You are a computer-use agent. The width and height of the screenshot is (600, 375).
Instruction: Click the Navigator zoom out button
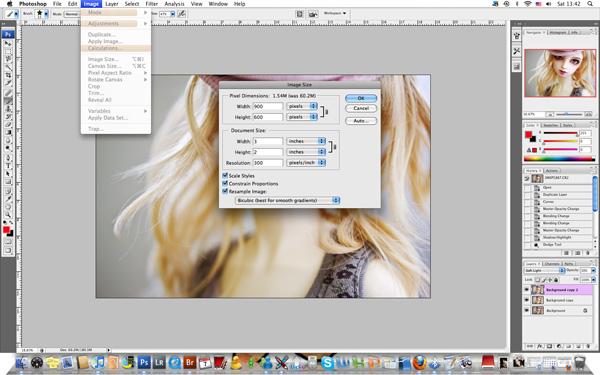coord(549,114)
